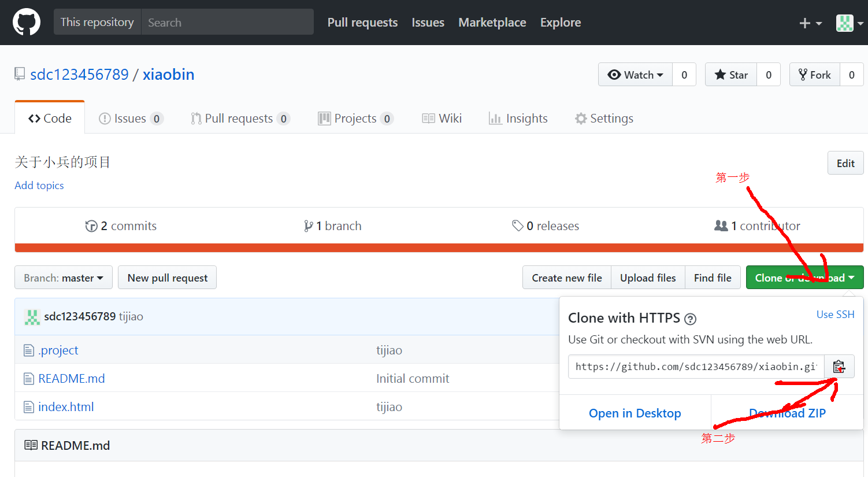The image size is (868, 477).
Task: Click the sdc123456789 commit author avatar
Action: [x=32, y=317]
